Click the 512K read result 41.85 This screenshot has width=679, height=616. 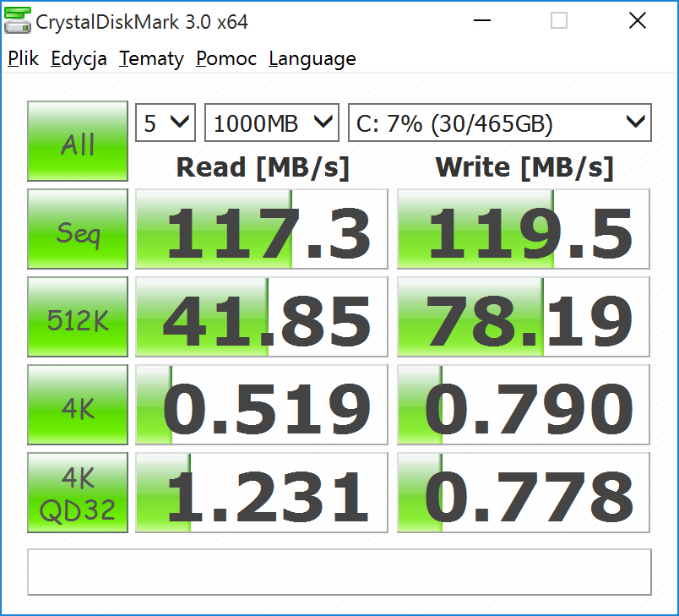coord(262,317)
